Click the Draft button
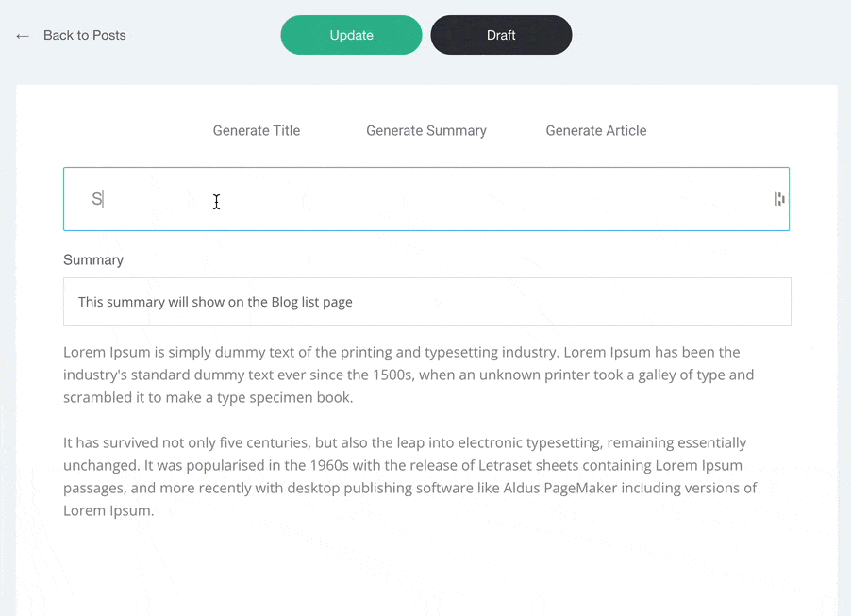Screen dimensions: 851x616 point(501,35)
